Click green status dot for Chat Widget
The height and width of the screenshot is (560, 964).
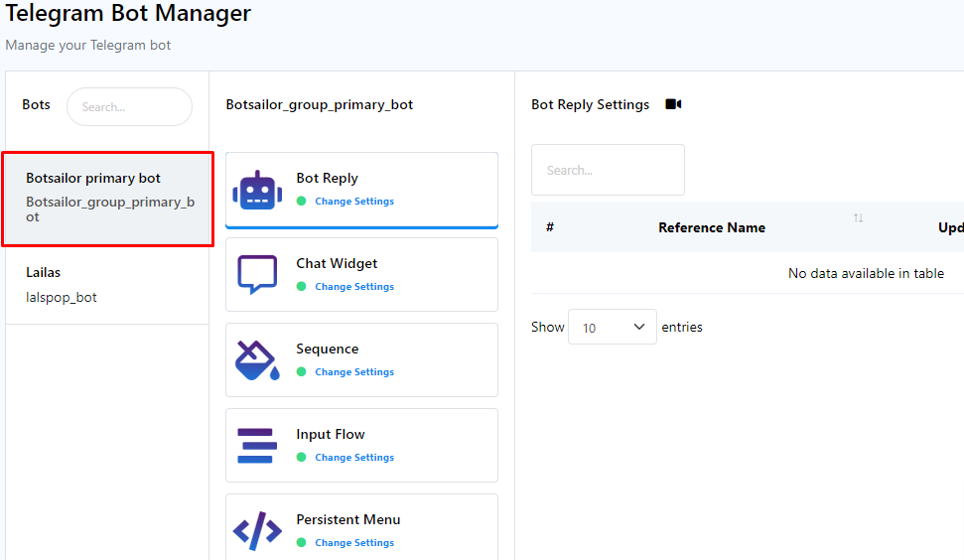pyautogui.click(x=301, y=287)
